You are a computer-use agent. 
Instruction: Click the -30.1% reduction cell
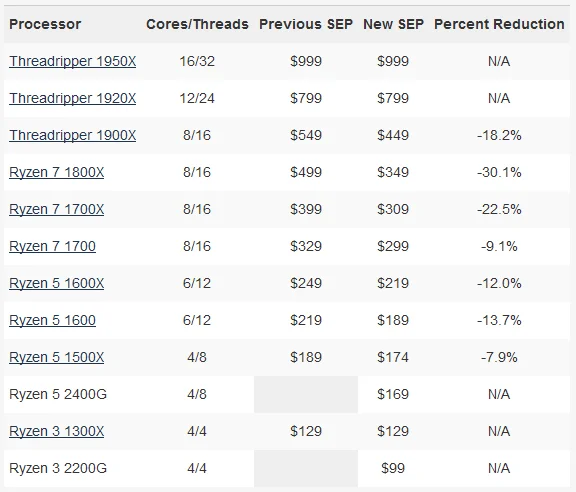point(499,172)
